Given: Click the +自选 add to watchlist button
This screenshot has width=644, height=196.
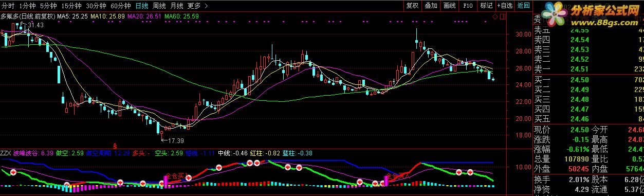Looking at the screenshot, I should [505, 6].
